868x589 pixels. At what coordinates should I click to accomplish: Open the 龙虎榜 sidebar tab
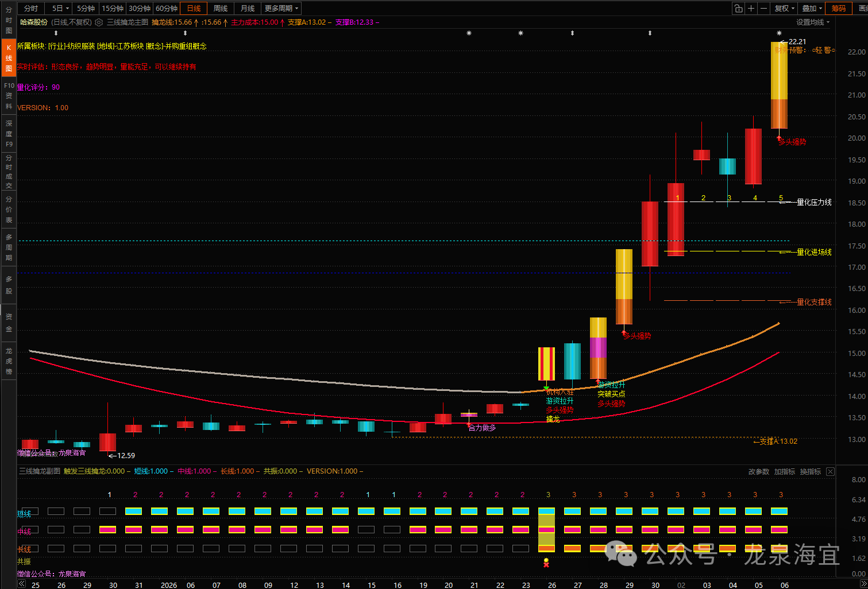9,361
